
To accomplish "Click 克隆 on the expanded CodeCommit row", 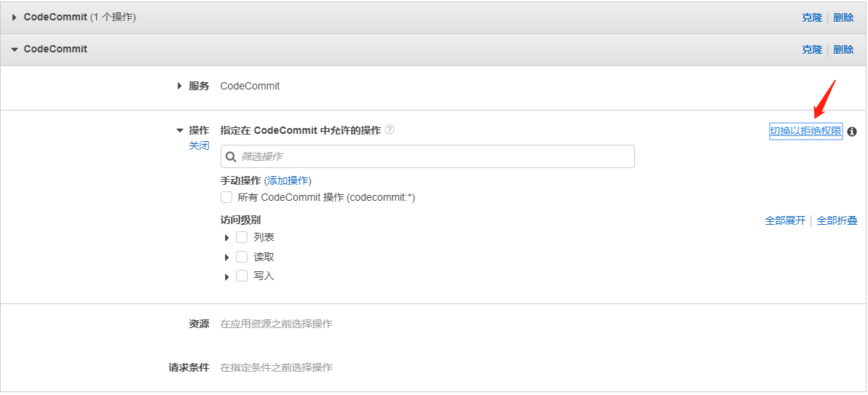I will coord(811,49).
